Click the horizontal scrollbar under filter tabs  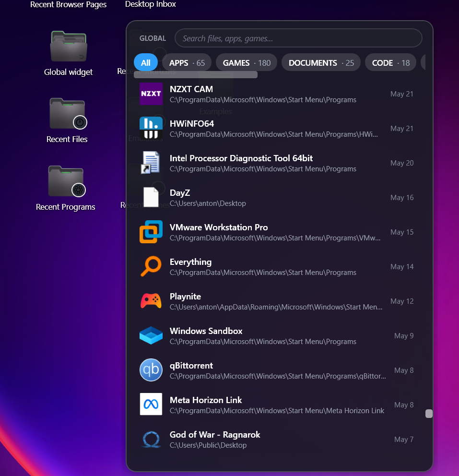coord(196,75)
